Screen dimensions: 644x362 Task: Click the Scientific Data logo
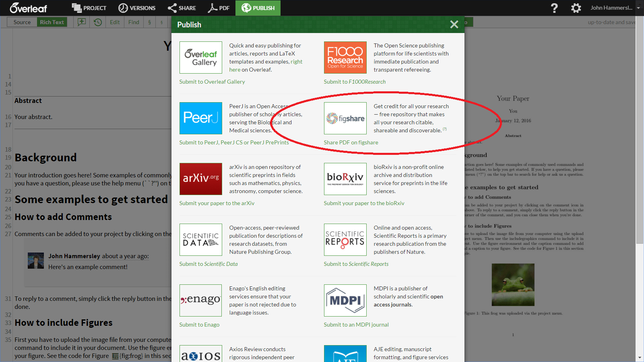pyautogui.click(x=201, y=240)
